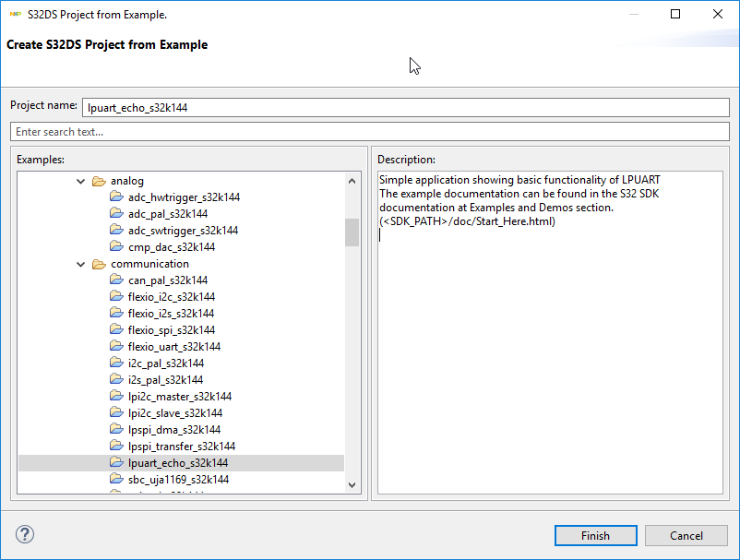Viewport: 740px width, 560px height.
Task: Click the folder icon beside sbc_uja1169_s32k144
Action: point(116,480)
